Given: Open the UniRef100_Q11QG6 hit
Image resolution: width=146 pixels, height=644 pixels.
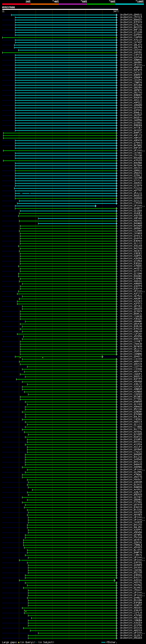Looking at the screenshot, I should (131, 211).
